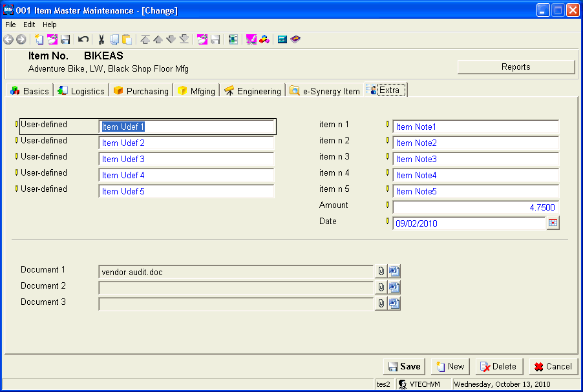
Task: Click the Word icon beside Document 3
Action: coord(394,304)
